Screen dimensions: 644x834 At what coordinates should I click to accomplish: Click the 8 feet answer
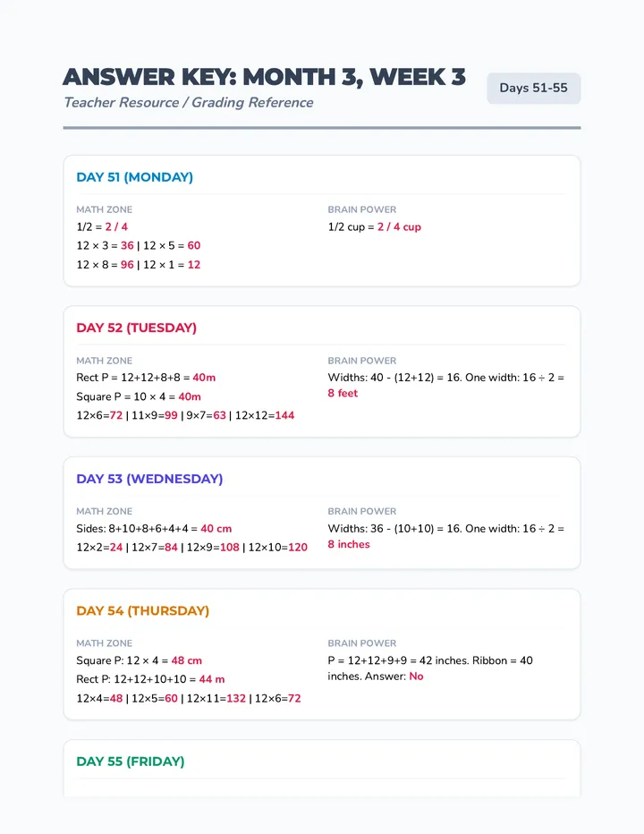(x=343, y=393)
